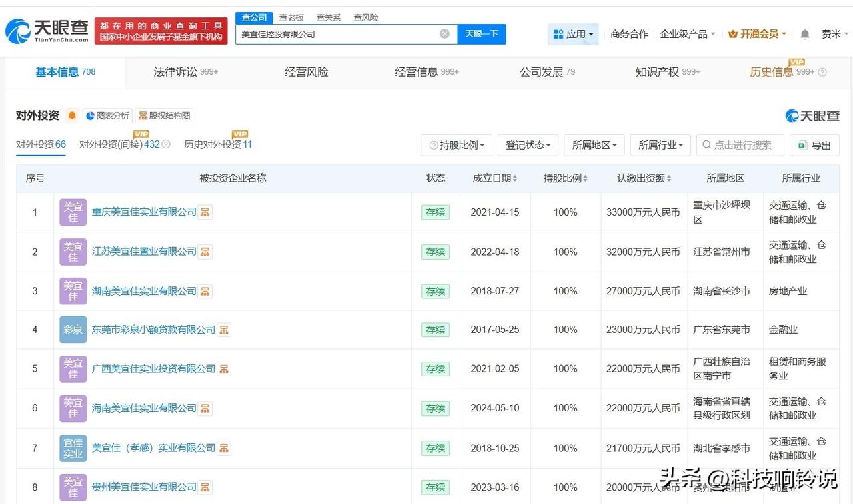Switch to the 知识产权 tab
Screen dimensions: 853x504
(x=667, y=72)
